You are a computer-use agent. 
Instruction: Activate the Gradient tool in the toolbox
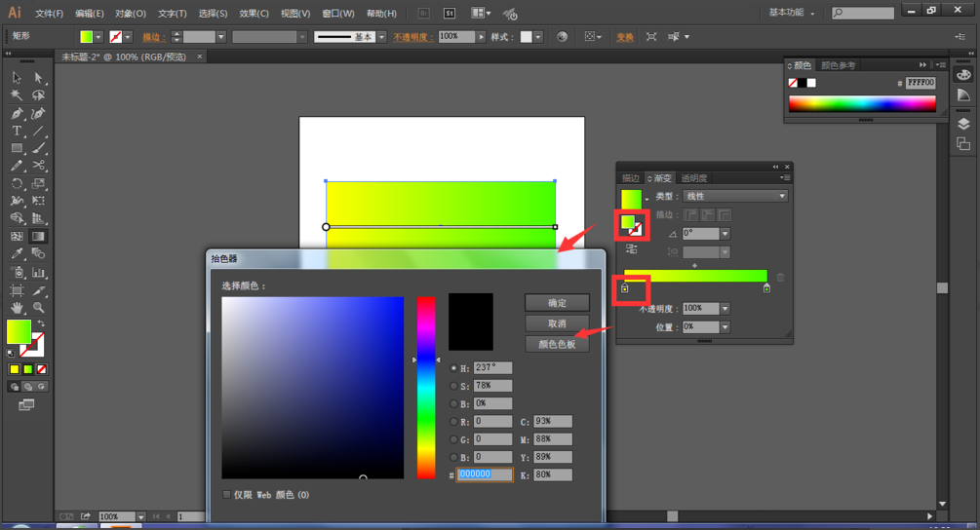(38, 236)
